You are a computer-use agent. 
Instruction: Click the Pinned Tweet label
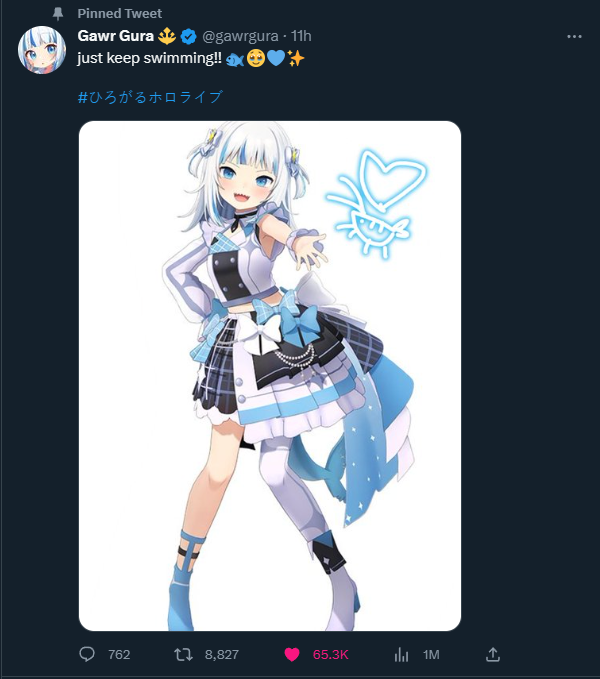119,14
